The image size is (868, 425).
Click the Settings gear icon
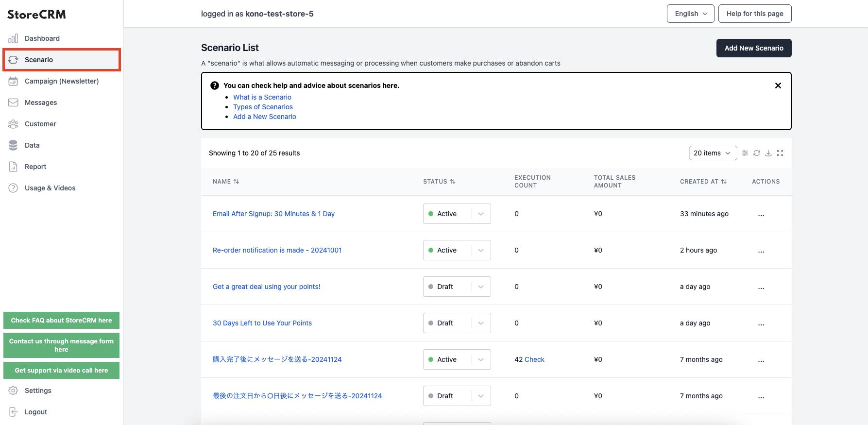point(13,391)
